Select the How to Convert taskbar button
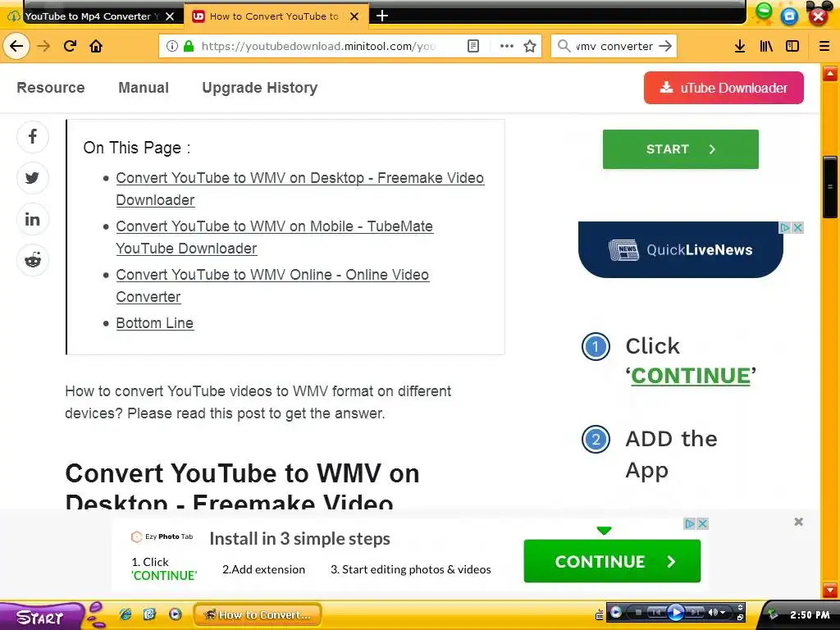840x630 pixels. pyautogui.click(x=257, y=614)
